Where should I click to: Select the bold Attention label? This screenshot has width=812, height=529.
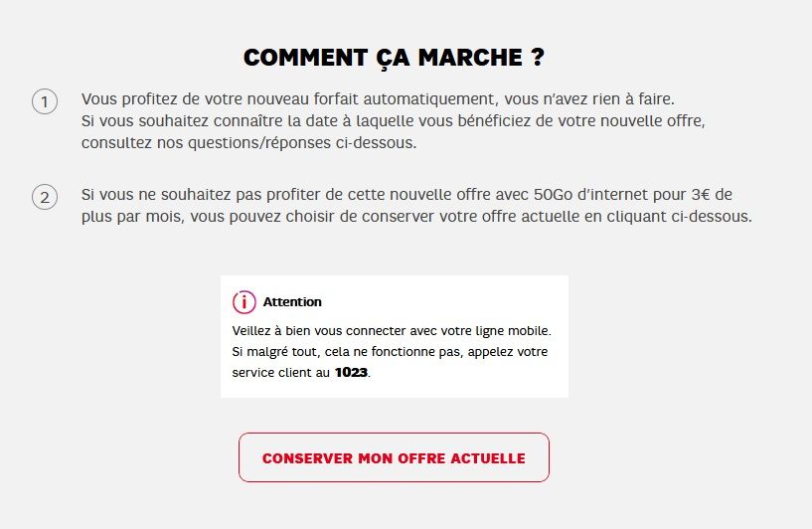click(292, 302)
